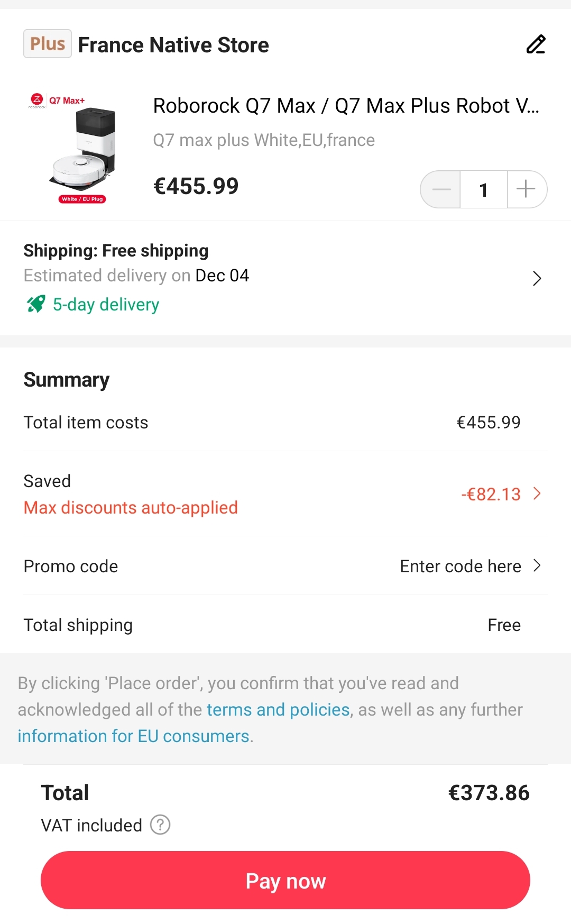Open information for EU consumers link
571x924 pixels.
[x=134, y=736]
